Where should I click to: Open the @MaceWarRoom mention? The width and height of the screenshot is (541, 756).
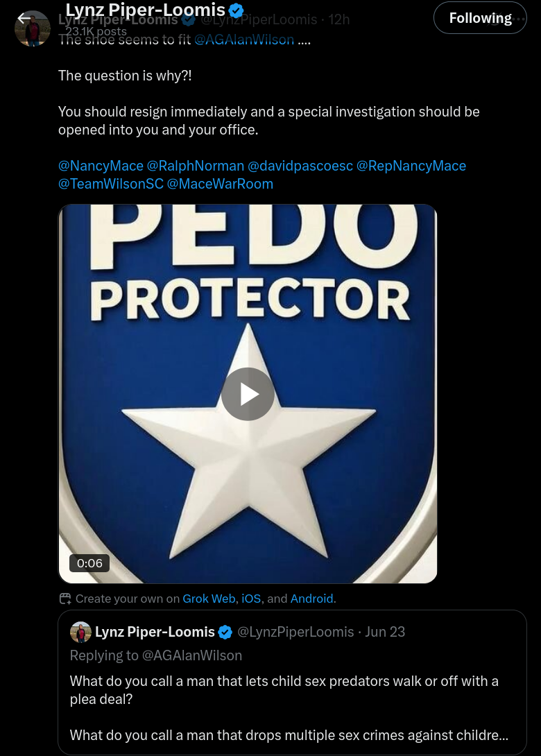pos(221,184)
